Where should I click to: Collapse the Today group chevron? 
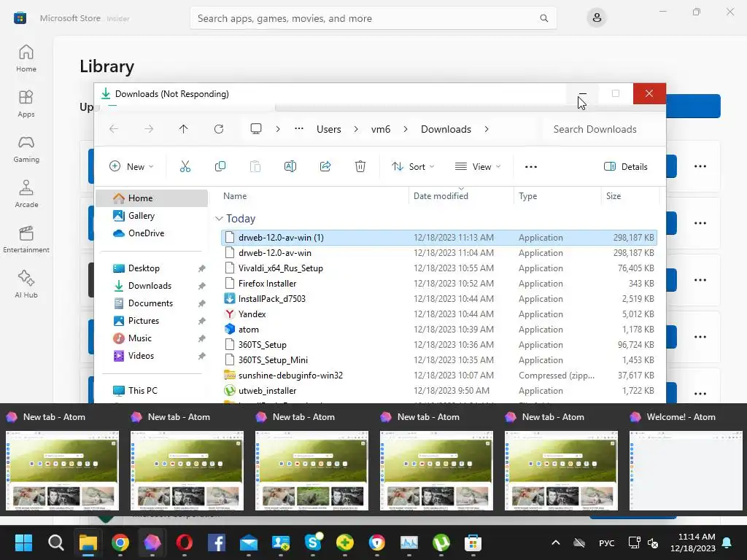pyautogui.click(x=219, y=219)
